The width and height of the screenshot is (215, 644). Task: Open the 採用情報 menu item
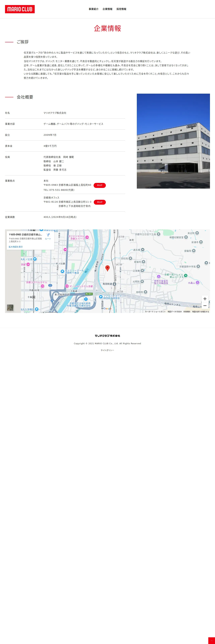point(121,9)
